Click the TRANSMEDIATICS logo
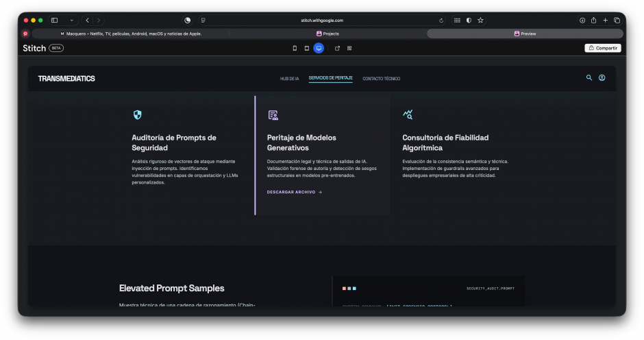This screenshot has height=340, width=644. point(66,79)
